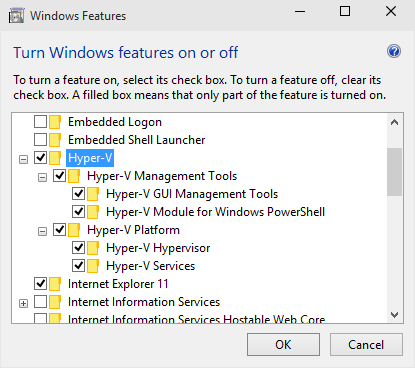Click the feature list scrollbar thumb
The width and height of the screenshot is (415, 368).
click(x=395, y=172)
